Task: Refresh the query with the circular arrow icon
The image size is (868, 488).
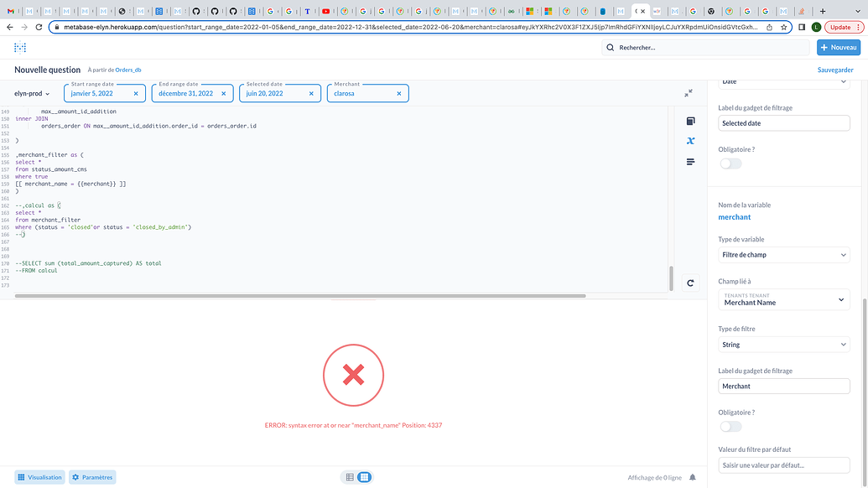Action: (x=690, y=283)
